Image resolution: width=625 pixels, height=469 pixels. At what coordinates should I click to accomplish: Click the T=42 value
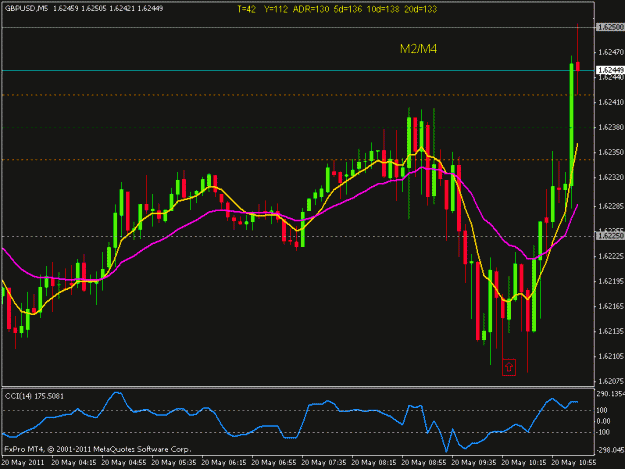click(x=246, y=9)
